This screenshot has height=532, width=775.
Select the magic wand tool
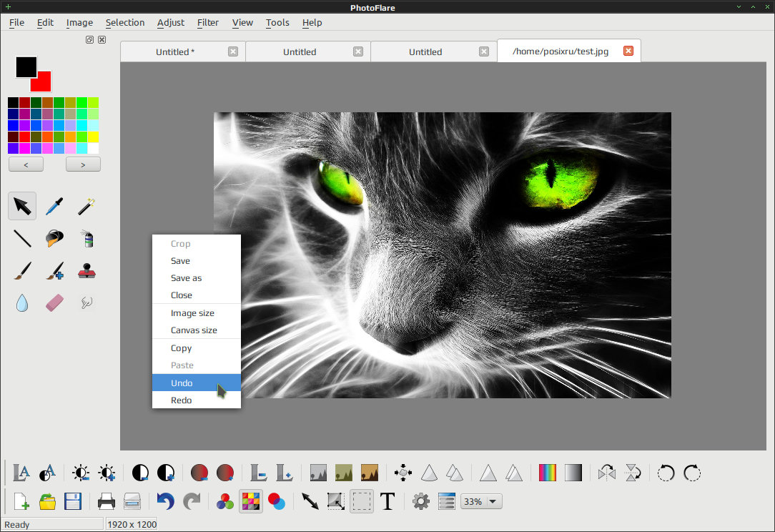coord(87,206)
